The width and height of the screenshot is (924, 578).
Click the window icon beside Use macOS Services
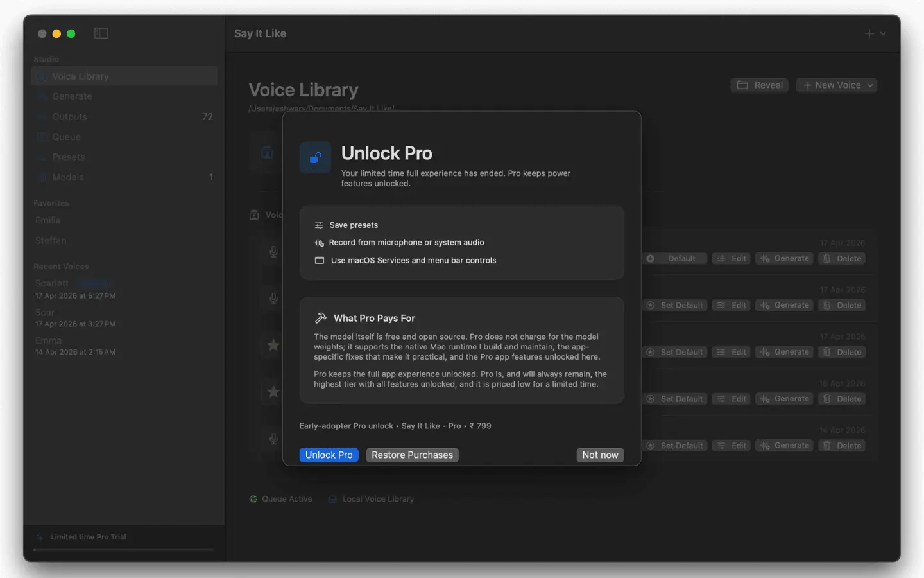tap(319, 261)
